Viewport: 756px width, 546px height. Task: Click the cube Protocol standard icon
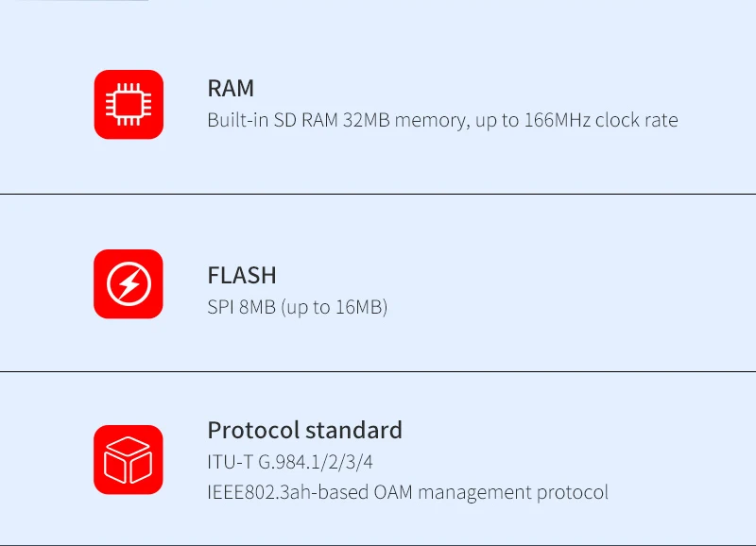(129, 460)
